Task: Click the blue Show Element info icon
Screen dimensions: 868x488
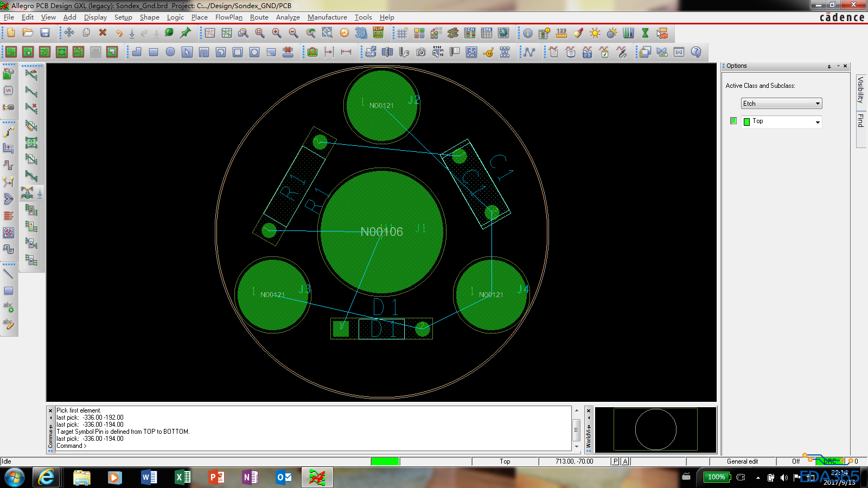Action: point(528,33)
